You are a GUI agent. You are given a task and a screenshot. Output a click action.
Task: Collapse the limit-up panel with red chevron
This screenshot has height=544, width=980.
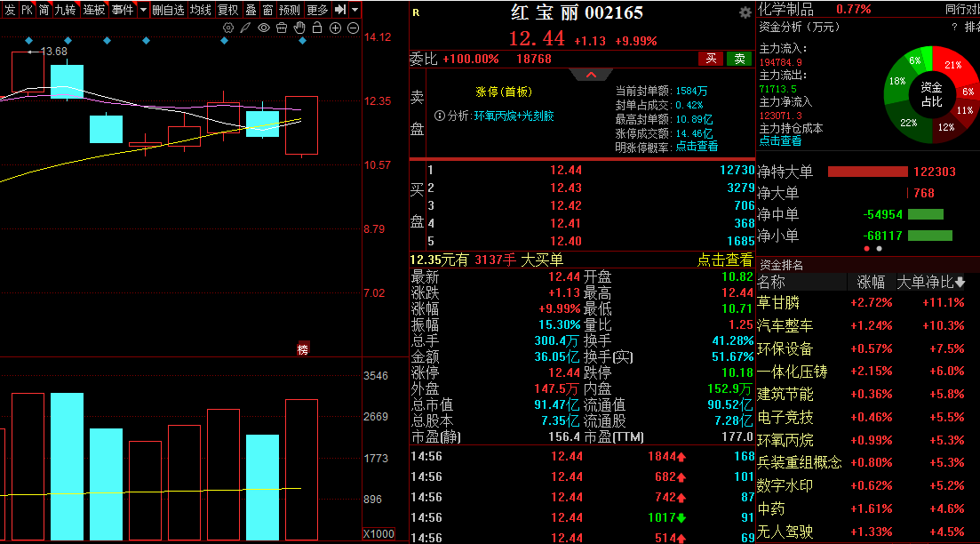[591, 75]
